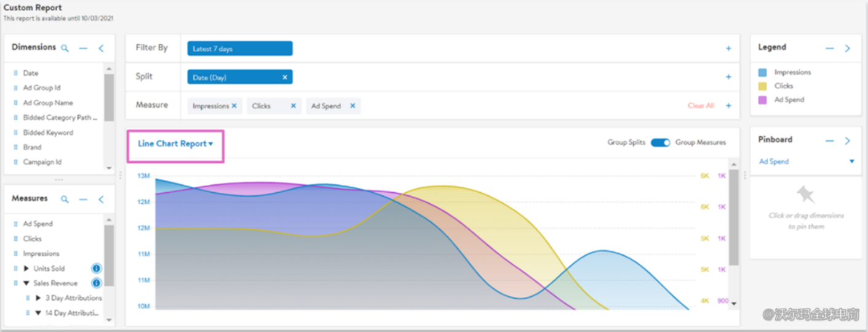
Task: Select Impressions in the Measures list
Action: (41, 253)
